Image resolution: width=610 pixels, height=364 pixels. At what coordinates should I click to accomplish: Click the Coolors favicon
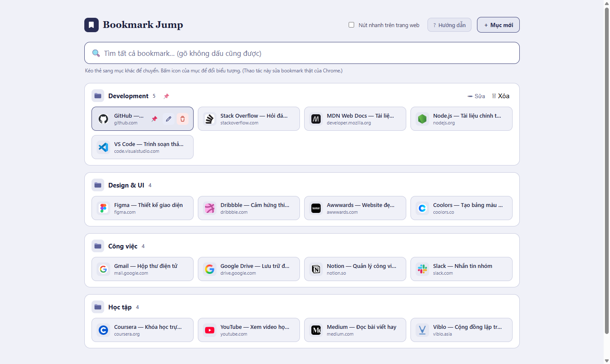pyautogui.click(x=422, y=208)
